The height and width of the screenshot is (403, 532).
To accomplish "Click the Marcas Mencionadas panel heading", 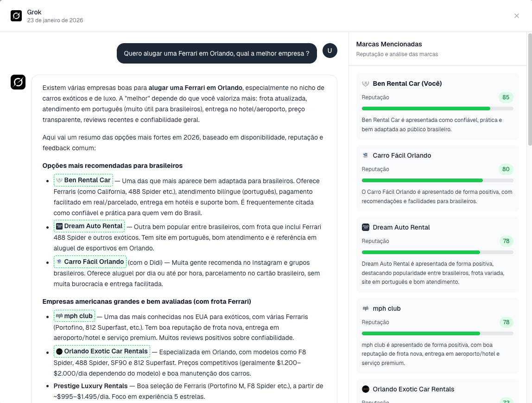I will point(389,44).
